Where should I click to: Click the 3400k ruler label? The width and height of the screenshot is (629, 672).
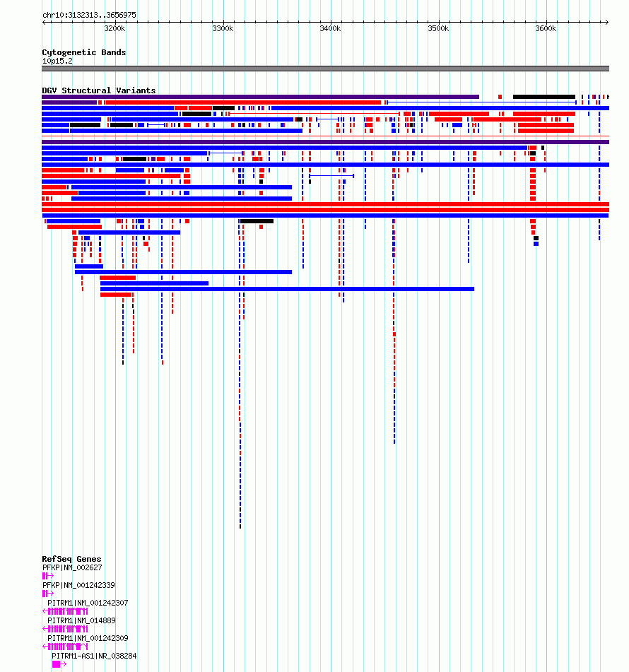click(330, 29)
